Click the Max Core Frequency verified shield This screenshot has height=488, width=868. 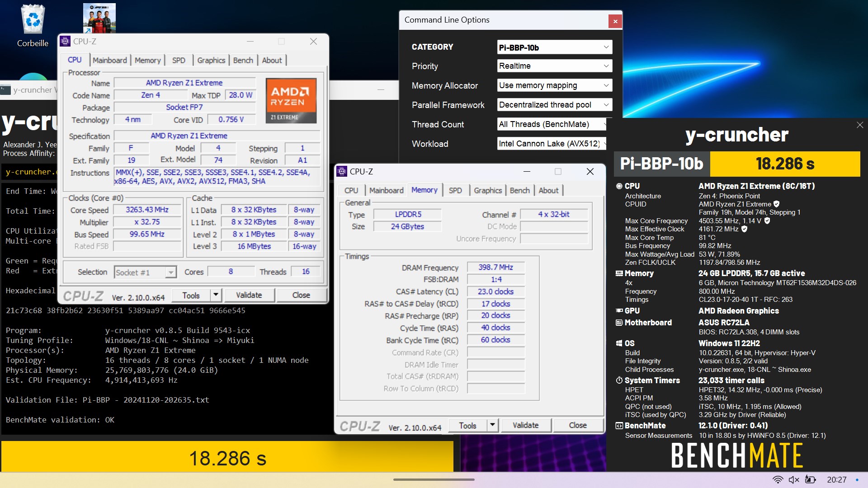pos(767,221)
